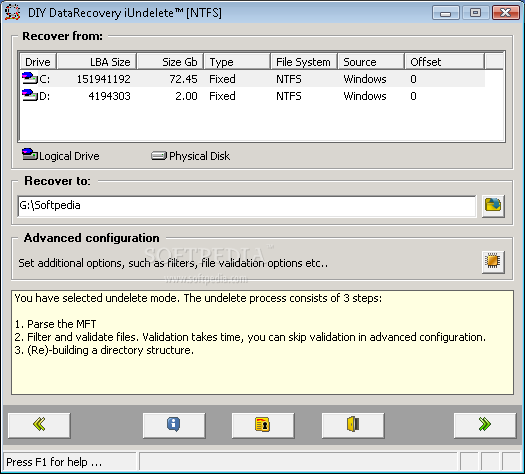
Task: Open advanced configuration chip button
Action: (x=493, y=262)
